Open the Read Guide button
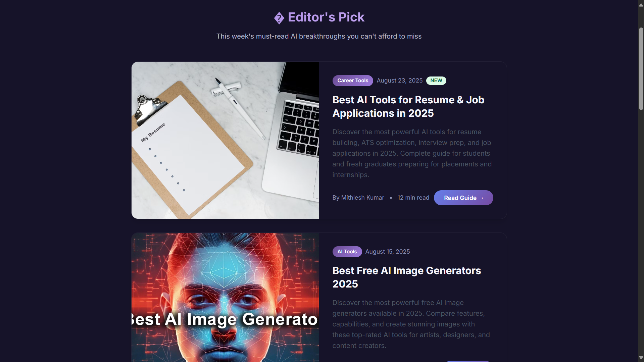This screenshot has height=362, width=644. pos(463,198)
